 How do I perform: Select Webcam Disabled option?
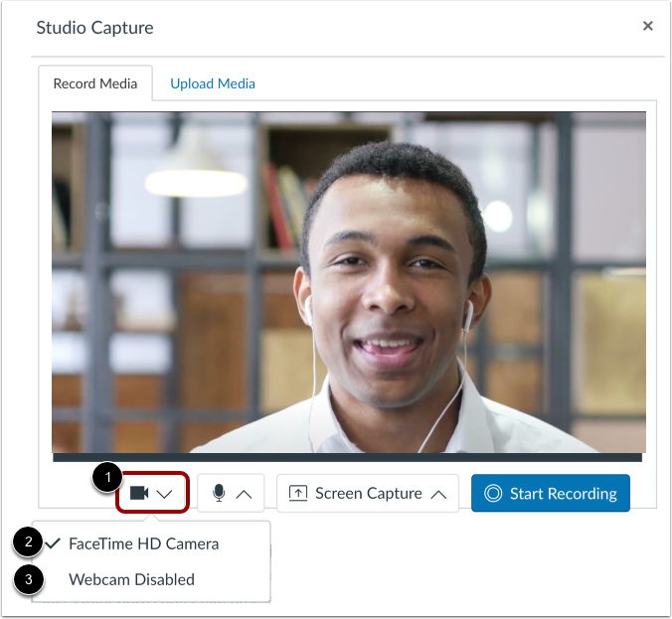tap(151, 579)
